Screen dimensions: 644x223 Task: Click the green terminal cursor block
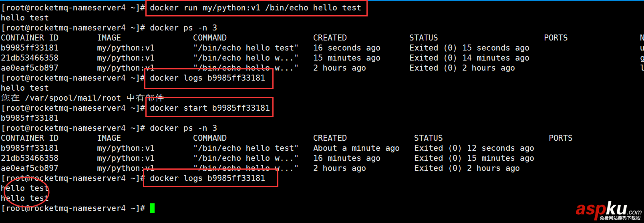(152, 208)
